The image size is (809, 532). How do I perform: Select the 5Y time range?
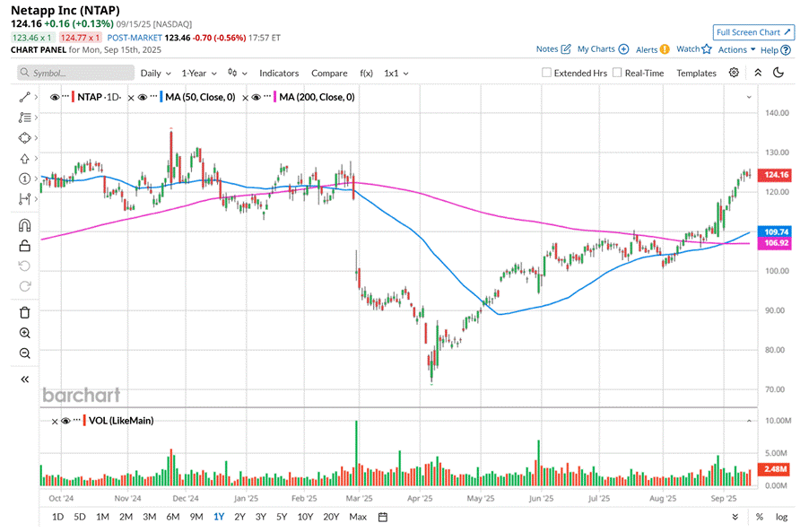pyautogui.click(x=282, y=517)
